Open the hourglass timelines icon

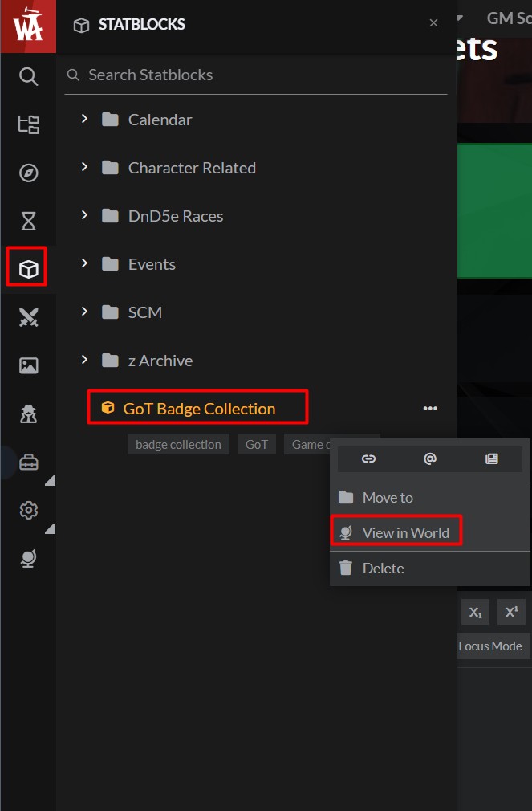click(29, 221)
